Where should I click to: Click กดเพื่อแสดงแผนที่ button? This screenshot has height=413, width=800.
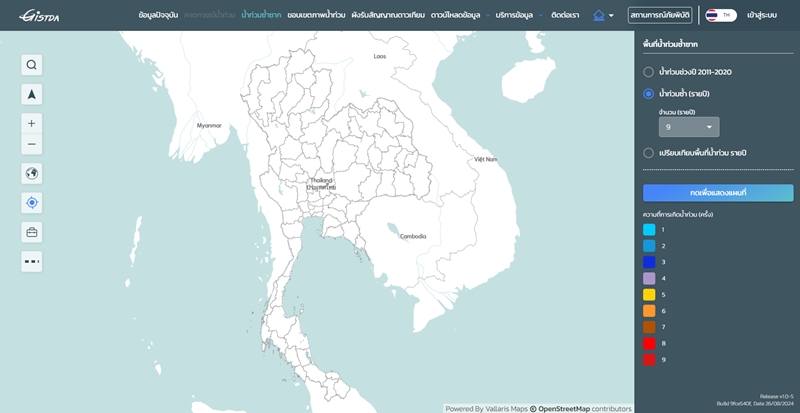pos(718,193)
